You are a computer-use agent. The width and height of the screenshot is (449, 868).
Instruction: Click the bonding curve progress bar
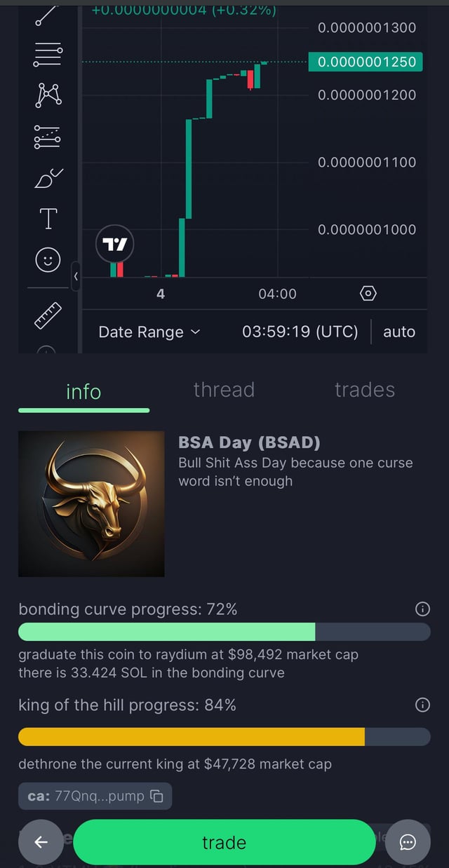pos(224,632)
